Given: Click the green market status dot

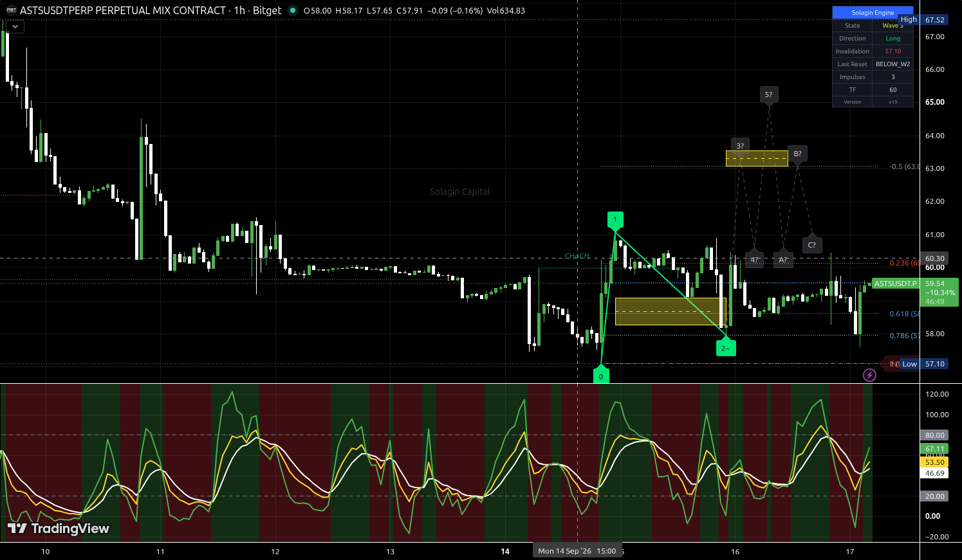Looking at the screenshot, I should (293, 10).
